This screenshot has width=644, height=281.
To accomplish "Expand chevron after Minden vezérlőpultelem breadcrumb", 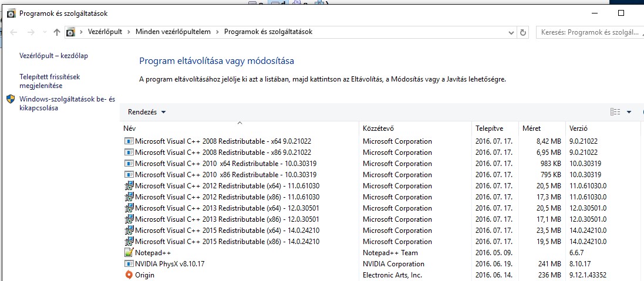I will [217, 32].
